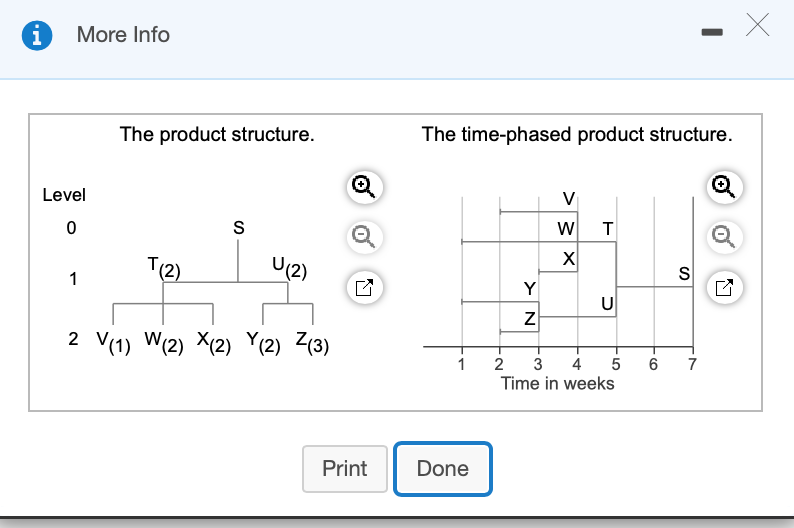Select node T(2) in the product structure
The image size is (794, 528).
tap(163, 268)
